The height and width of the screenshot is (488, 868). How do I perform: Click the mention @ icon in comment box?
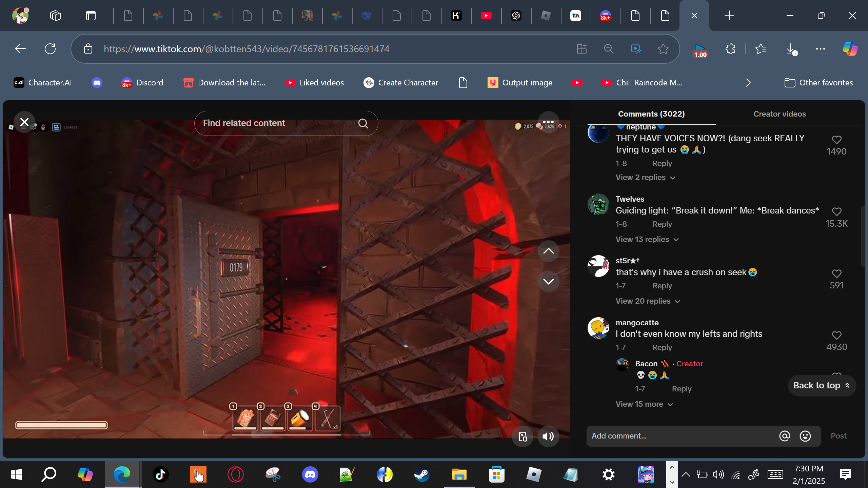click(x=784, y=436)
